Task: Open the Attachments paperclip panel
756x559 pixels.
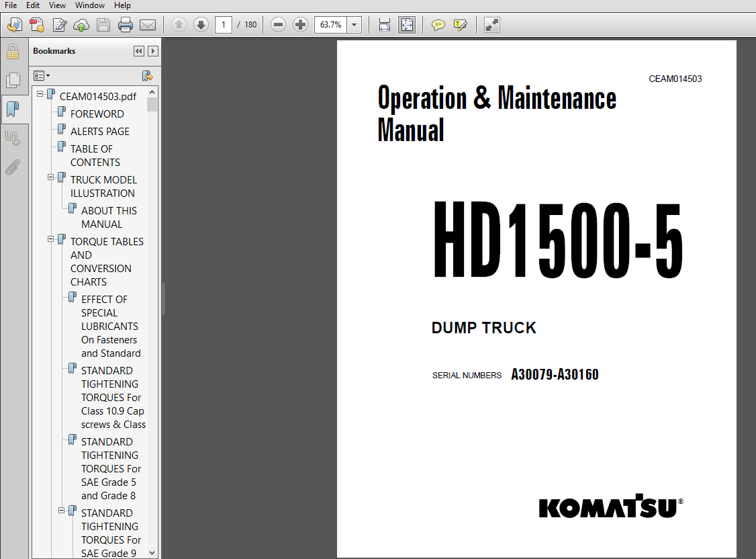Action: [13, 167]
